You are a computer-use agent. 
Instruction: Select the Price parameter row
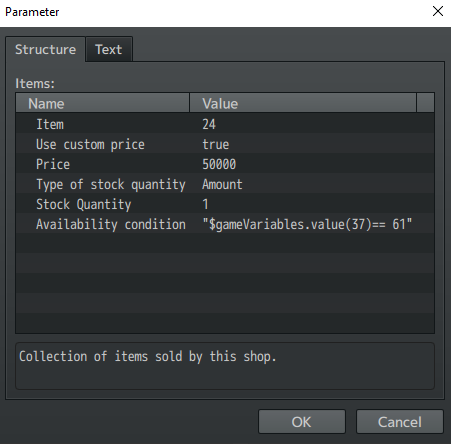point(225,164)
